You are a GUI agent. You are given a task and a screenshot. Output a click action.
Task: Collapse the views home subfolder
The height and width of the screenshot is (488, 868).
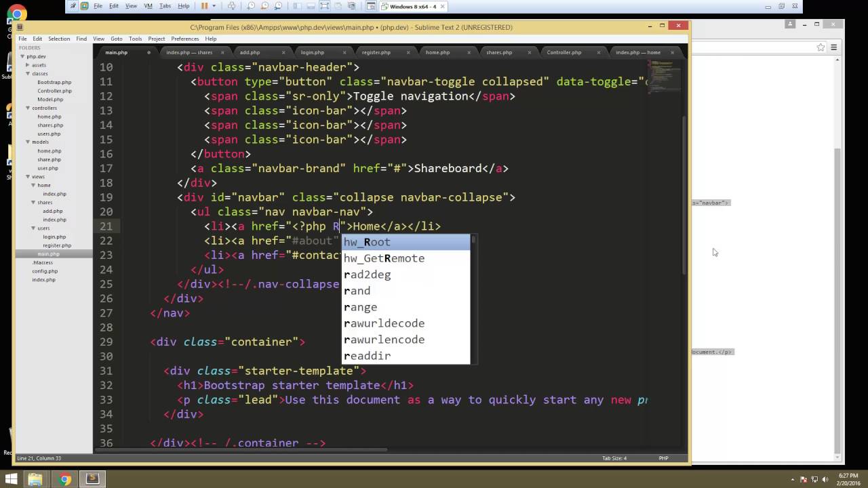(33, 185)
